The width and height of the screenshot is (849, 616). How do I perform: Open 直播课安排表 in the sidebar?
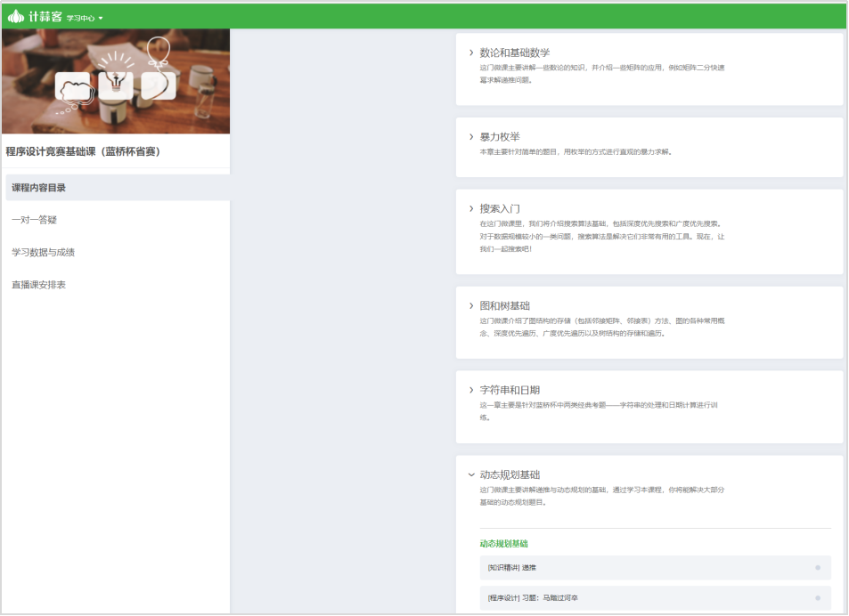tap(38, 285)
